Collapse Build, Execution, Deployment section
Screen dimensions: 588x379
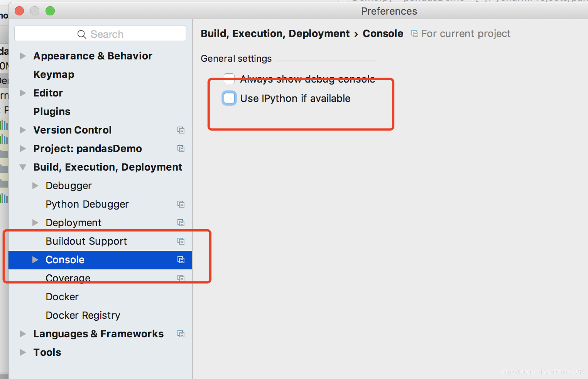(x=23, y=167)
